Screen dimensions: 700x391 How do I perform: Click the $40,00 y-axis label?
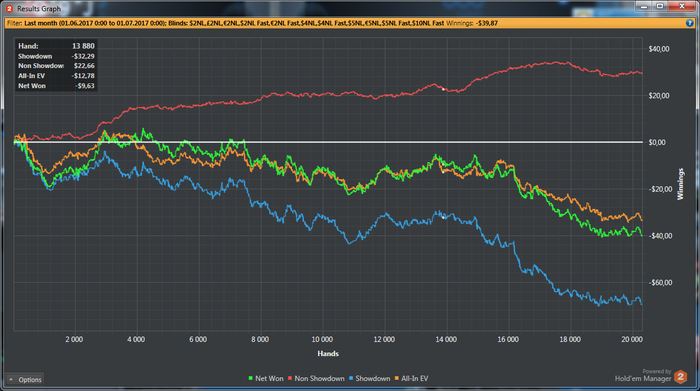tap(658, 49)
